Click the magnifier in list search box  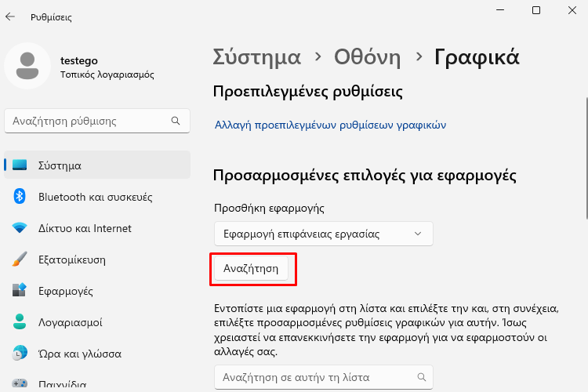point(422,377)
